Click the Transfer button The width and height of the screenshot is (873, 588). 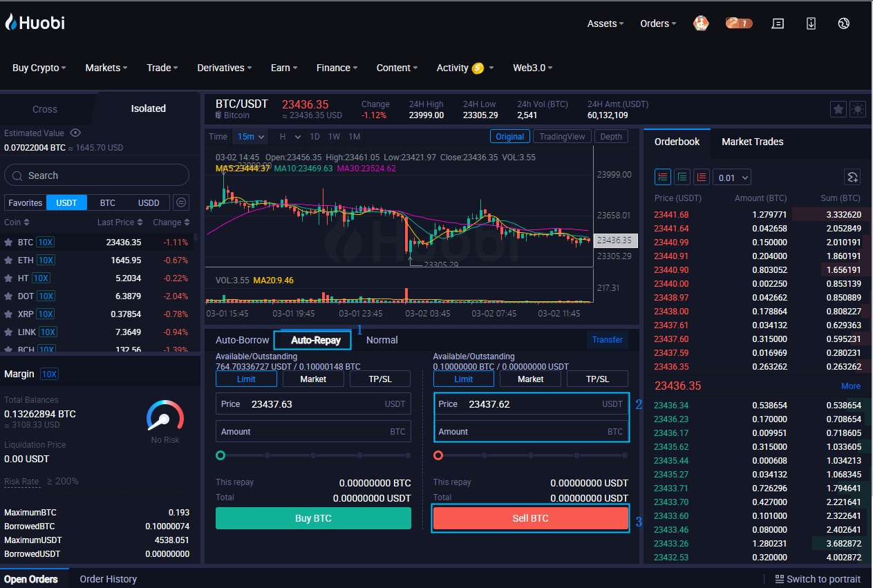pos(607,340)
